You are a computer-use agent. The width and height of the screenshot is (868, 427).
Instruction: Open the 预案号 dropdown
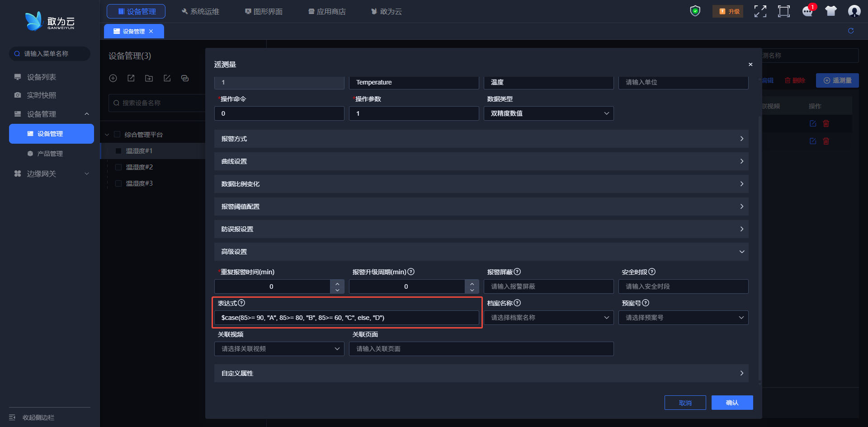683,318
